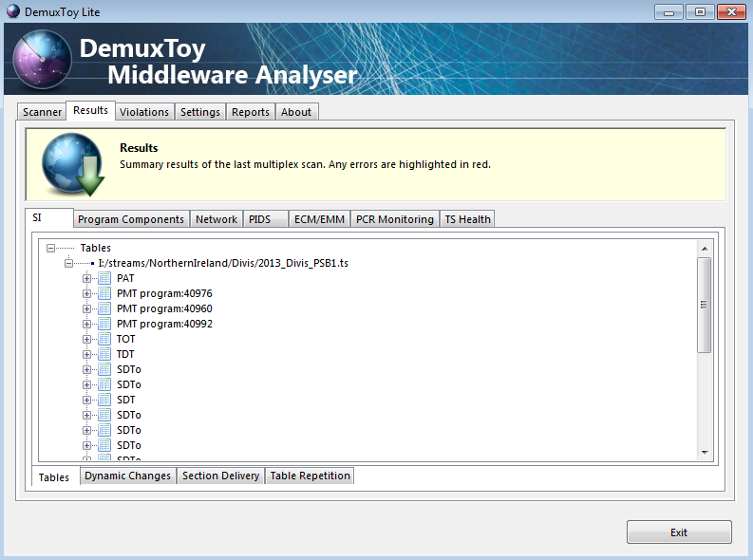Collapse the root Tables node

coord(50,248)
